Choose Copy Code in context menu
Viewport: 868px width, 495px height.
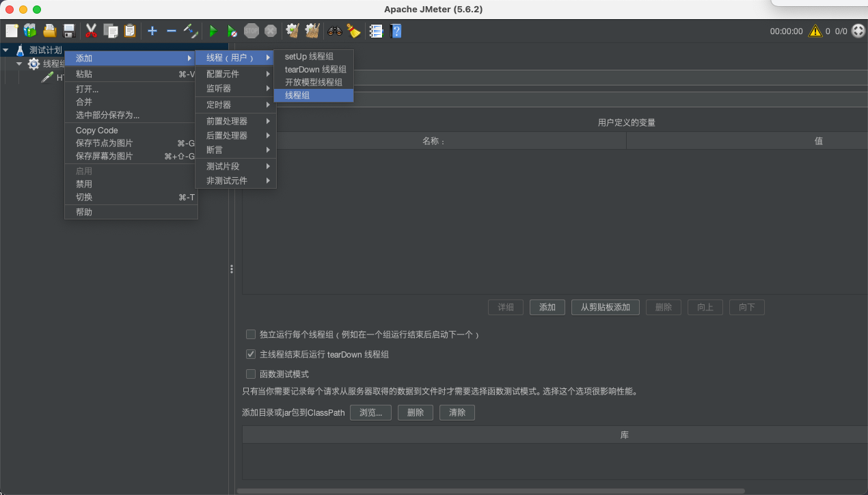(130, 130)
